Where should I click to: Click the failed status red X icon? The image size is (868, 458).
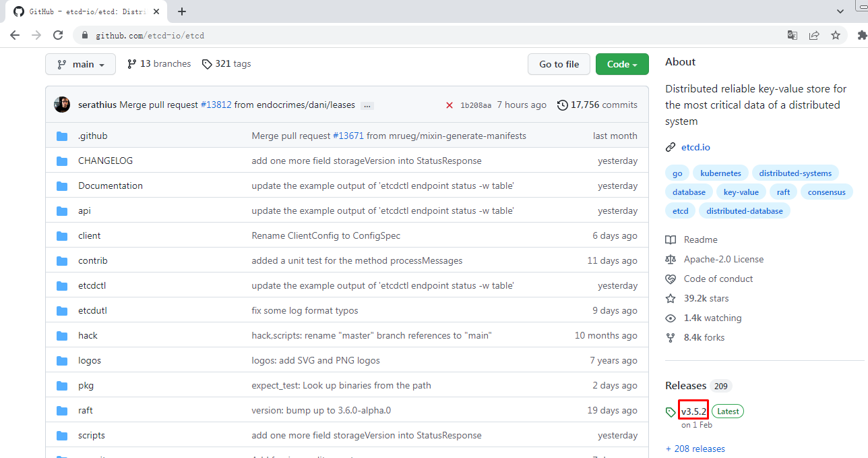pyautogui.click(x=449, y=105)
